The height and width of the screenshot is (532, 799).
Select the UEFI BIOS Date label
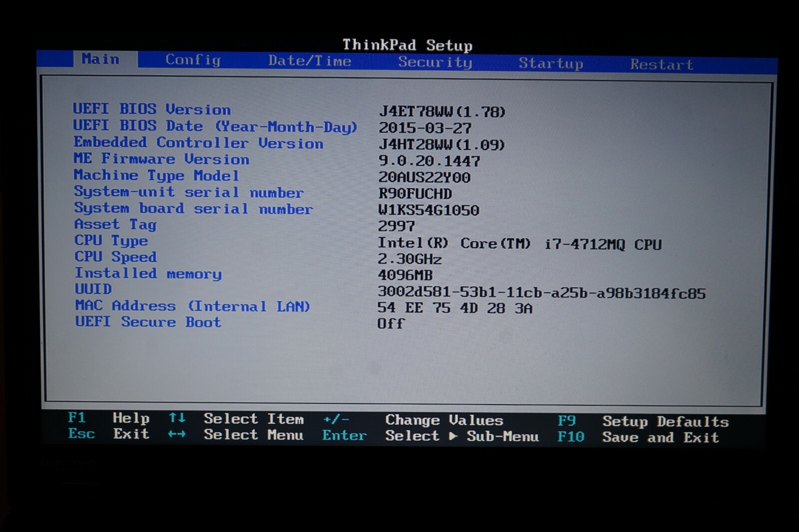coord(215,126)
